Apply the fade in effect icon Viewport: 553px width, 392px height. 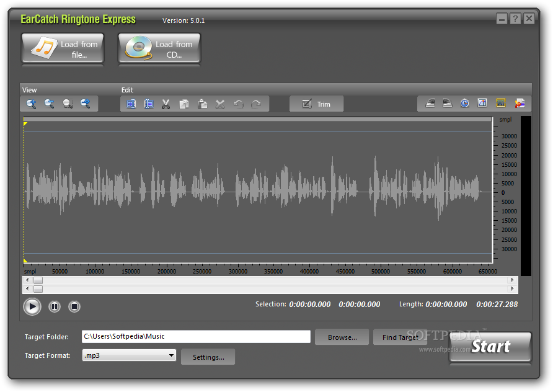pos(430,103)
